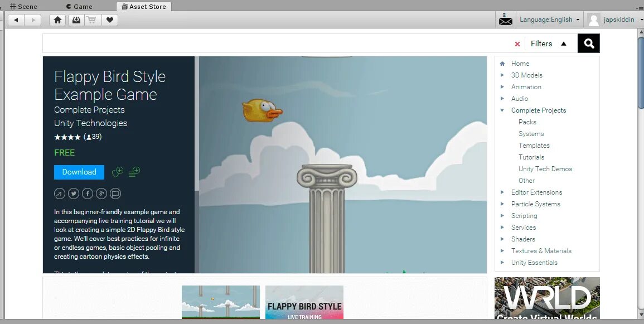Click the Complete Projects link under title
644x324 pixels.
[90, 110]
